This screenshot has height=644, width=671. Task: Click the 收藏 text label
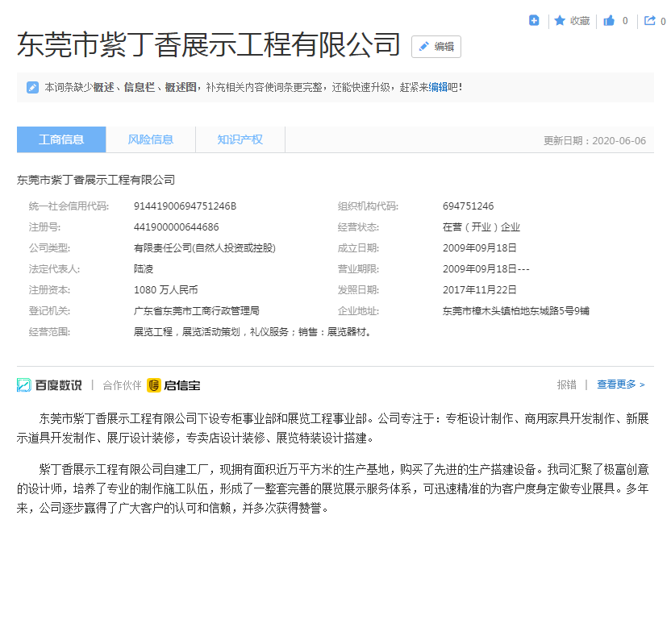(x=580, y=21)
